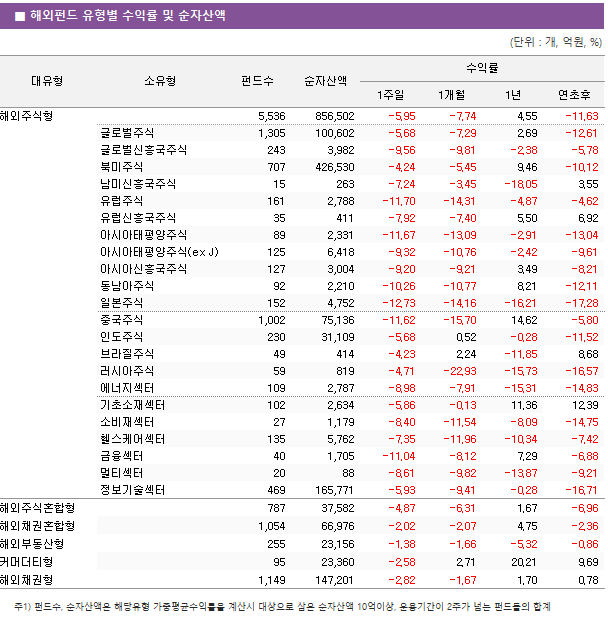Select the 해외채권혼합형 row label
The width and height of the screenshot is (608, 617).
click(x=37, y=526)
